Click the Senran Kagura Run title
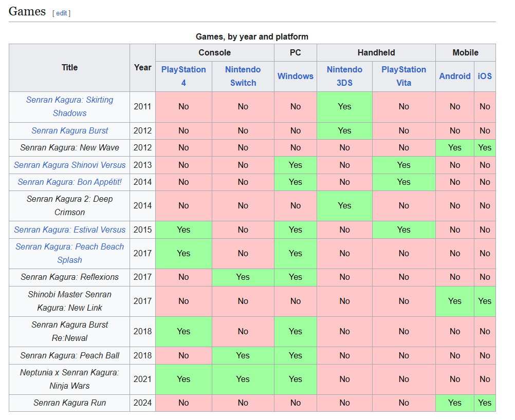 tap(69, 403)
